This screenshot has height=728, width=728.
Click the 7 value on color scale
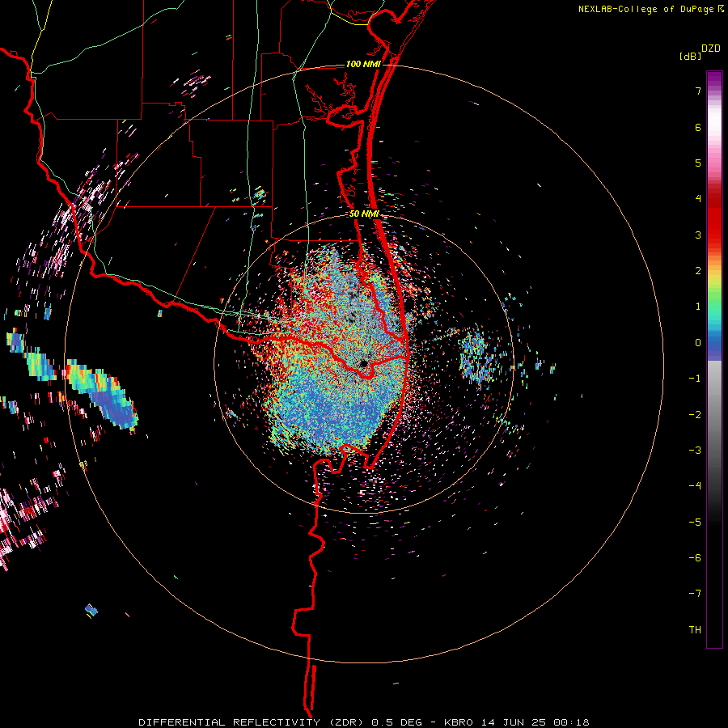(x=698, y=91)
